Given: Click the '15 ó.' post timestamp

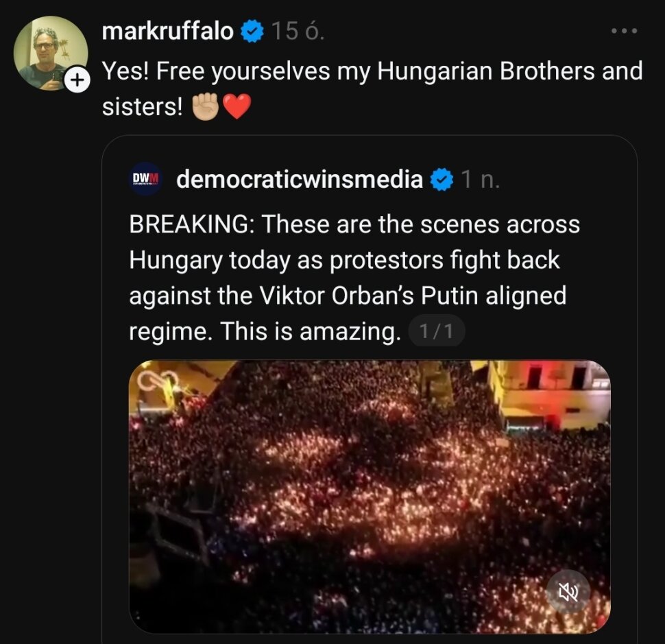Looking at the screenshot, I should point(297,32).
